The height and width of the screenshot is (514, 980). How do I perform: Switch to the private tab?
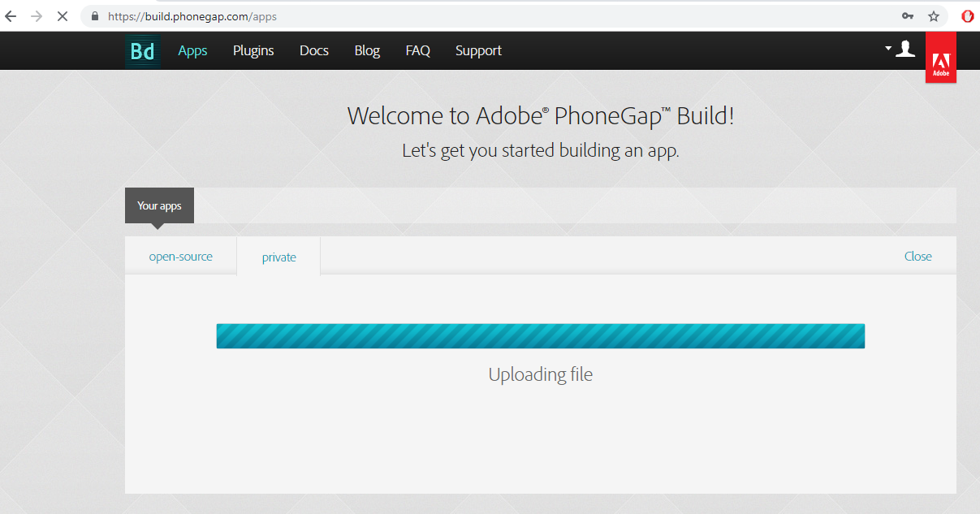pos(278,257)
